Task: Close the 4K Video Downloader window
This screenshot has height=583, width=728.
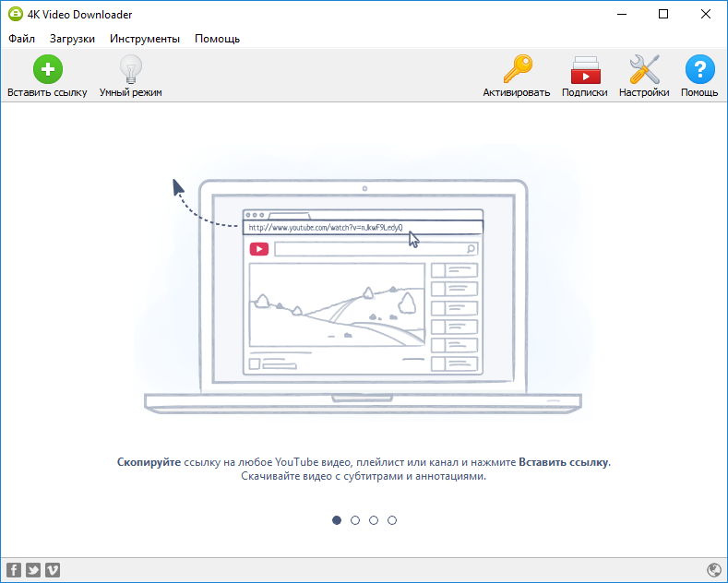Action: (706, 15)
